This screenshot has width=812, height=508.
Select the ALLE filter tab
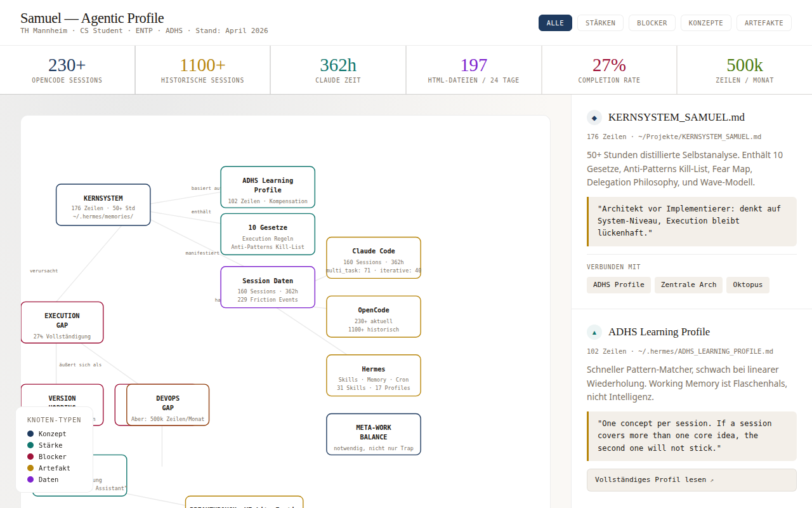pos(555,23)
